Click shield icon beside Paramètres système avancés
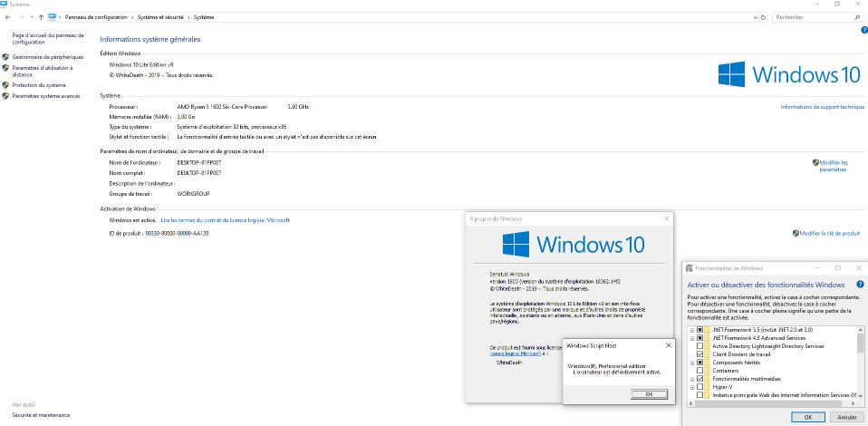 coord(5,96)
